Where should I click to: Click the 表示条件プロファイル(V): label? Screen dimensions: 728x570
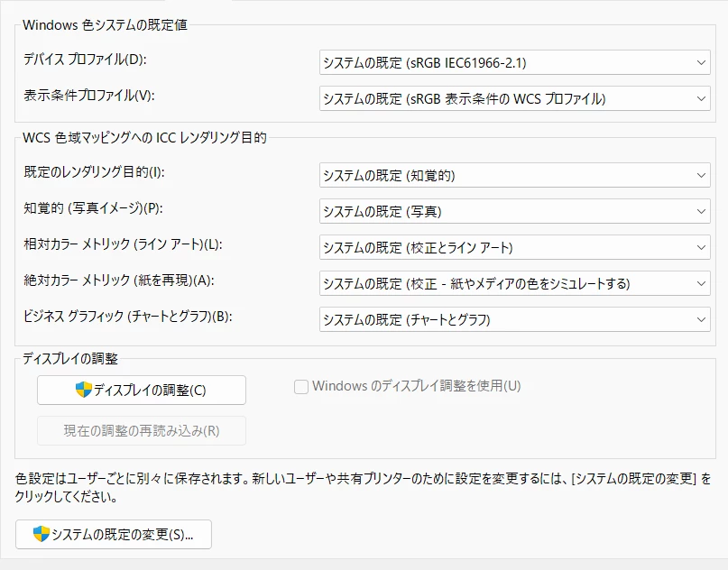pyautogui.click(x=89, y=96)
